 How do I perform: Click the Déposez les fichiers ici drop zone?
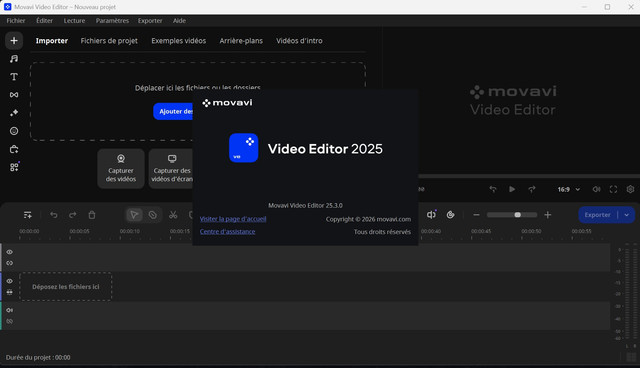pos(66,287)
